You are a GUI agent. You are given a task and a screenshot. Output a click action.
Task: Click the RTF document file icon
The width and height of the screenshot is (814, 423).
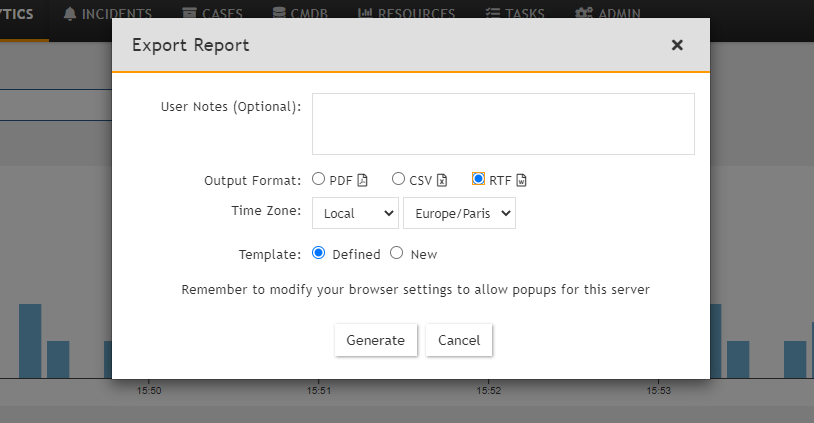coord(521,180)
